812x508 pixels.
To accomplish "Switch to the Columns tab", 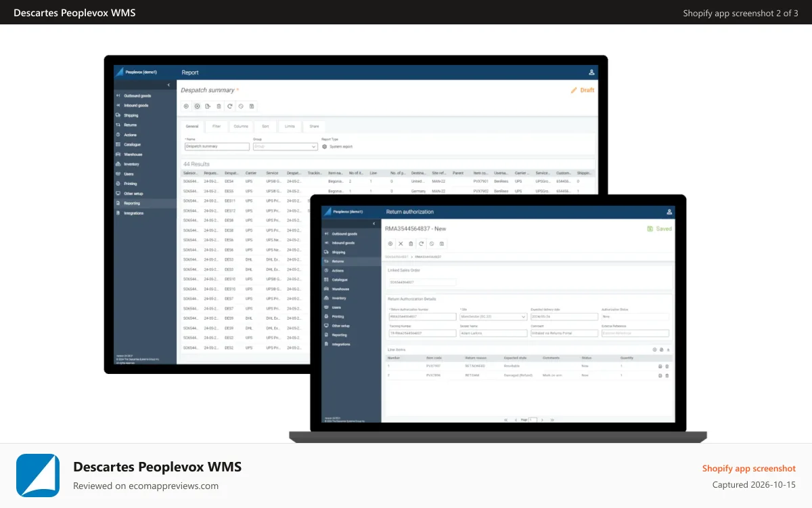I will point(241,126).
